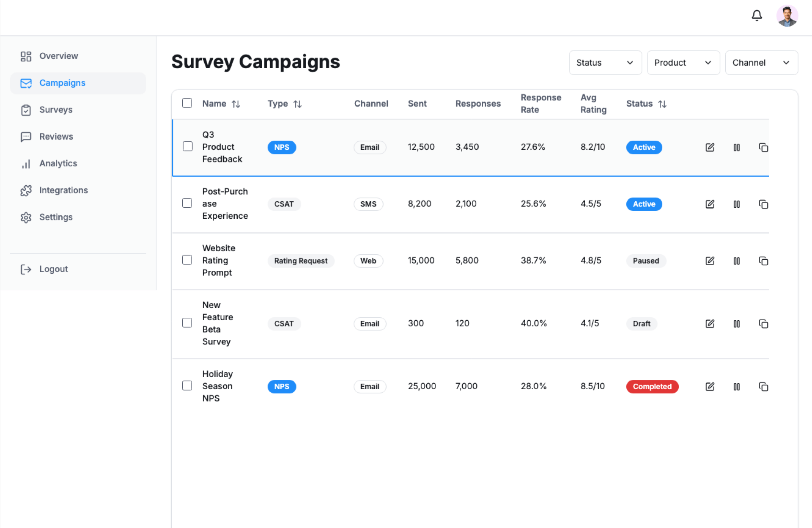Check the Website Rating Prompt row
This screenshot has width=812, height=528.
187,260
